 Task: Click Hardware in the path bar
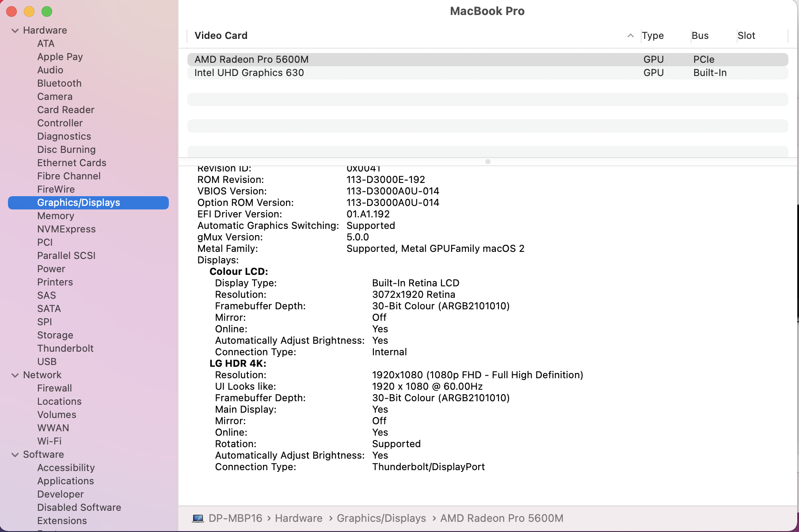point(299,518)
